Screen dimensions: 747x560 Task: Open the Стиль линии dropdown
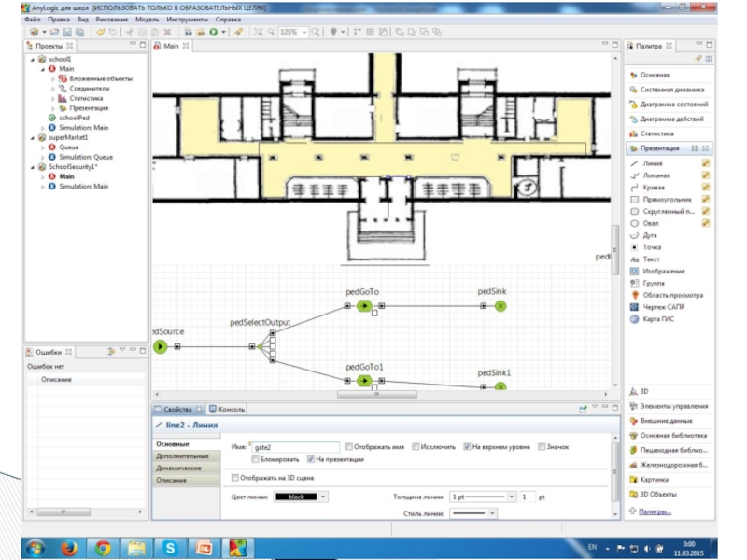(492, 513)
